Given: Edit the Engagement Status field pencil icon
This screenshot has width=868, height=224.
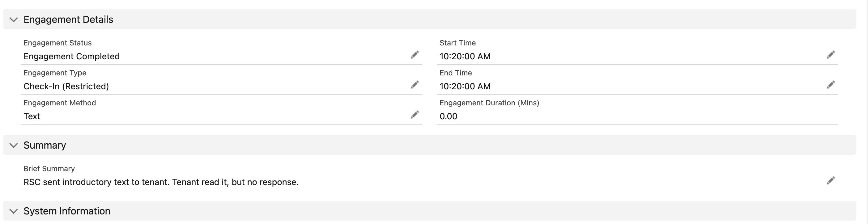Looking at the screenshot, I should (x=415, y=55).
